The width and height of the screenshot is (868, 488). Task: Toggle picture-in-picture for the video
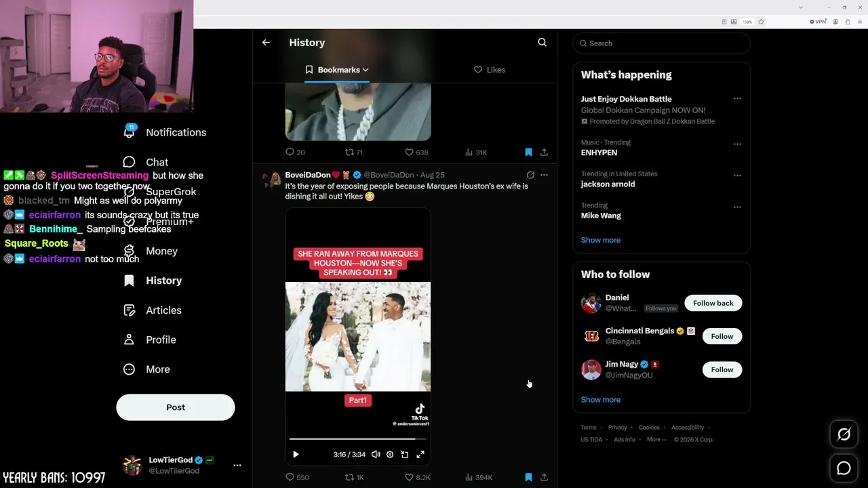pyautogui.click(x=405, y=455)
